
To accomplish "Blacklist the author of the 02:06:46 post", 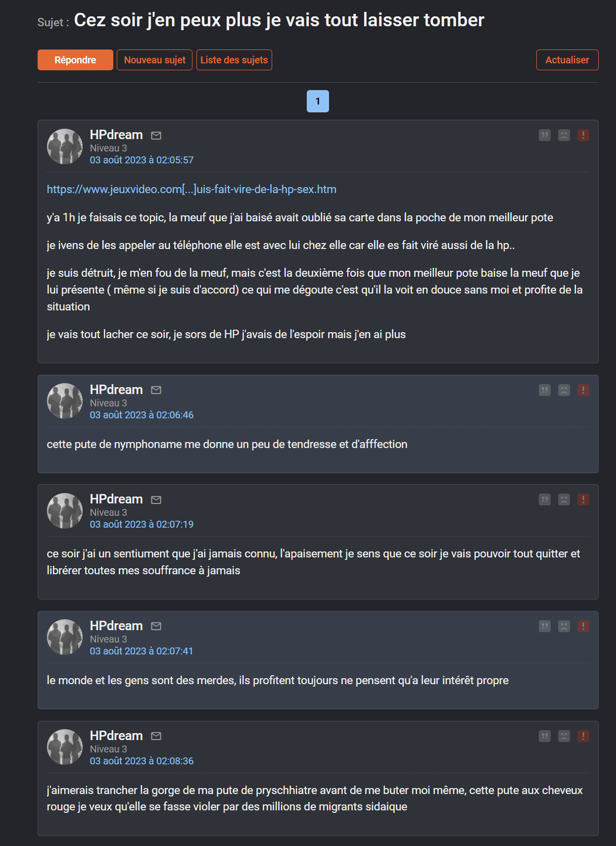I will tap(564, 390).
